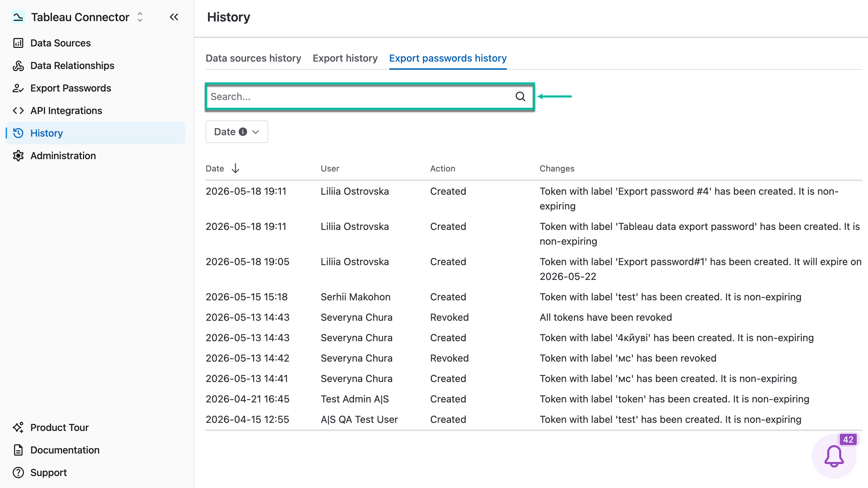Screen dimensions: 868x488
Task: Click the 'Export password #4' change entry
Action: (x=689, y=199)
